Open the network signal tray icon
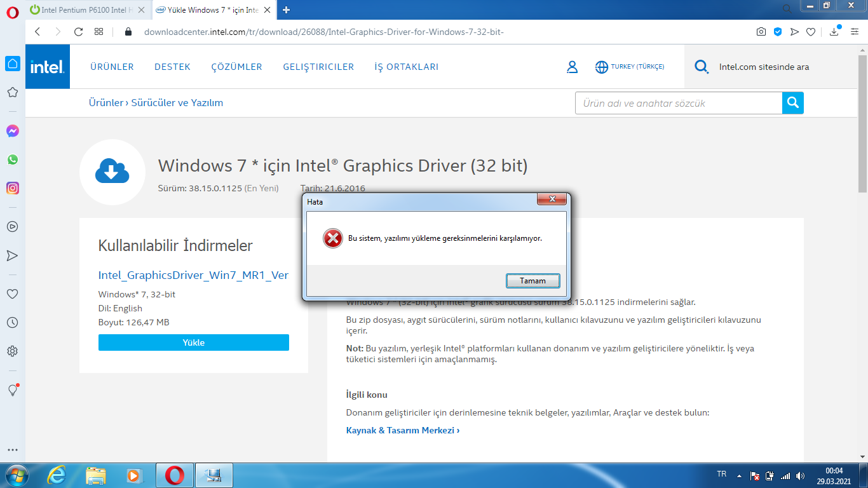Viewport: 868px width, 488px height. tap(785, 475)
